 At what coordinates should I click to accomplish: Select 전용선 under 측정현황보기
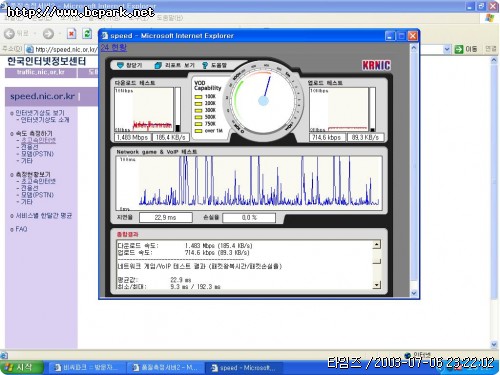30,188
